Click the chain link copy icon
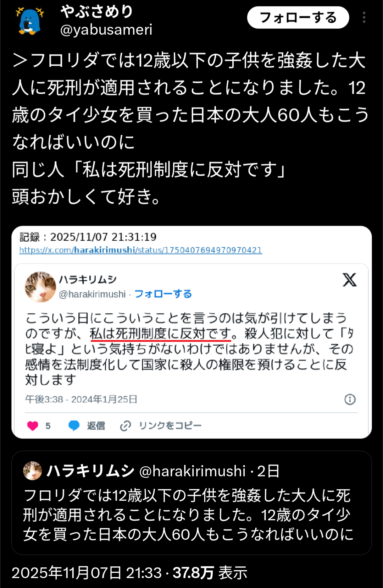 [126, 425]
